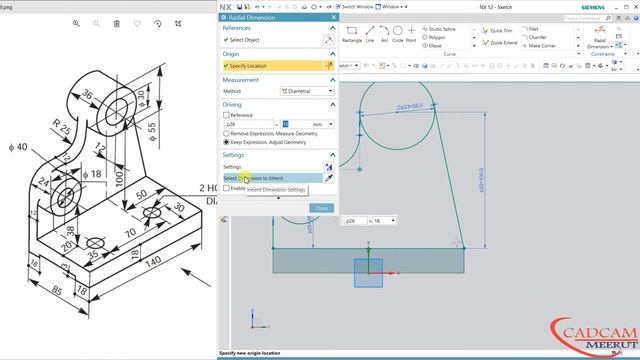Select the Fillet tool
640x360 pixels.
point(530,29)
